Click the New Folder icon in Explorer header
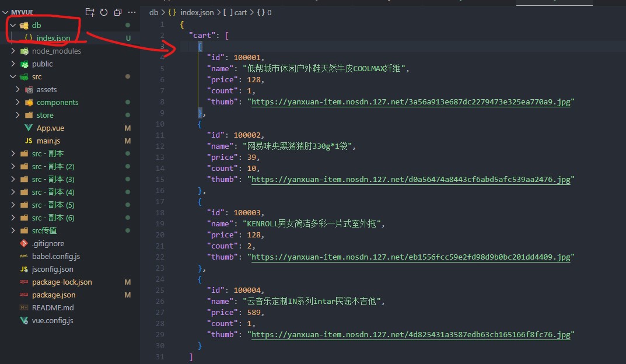Screen dimensions: 626x364 click(90, 12)
